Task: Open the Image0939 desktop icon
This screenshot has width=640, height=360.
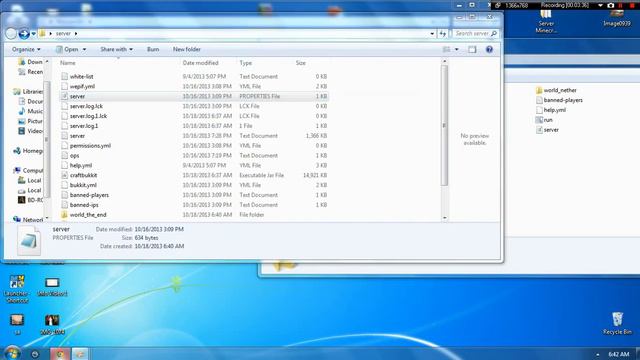Action: 617,18
